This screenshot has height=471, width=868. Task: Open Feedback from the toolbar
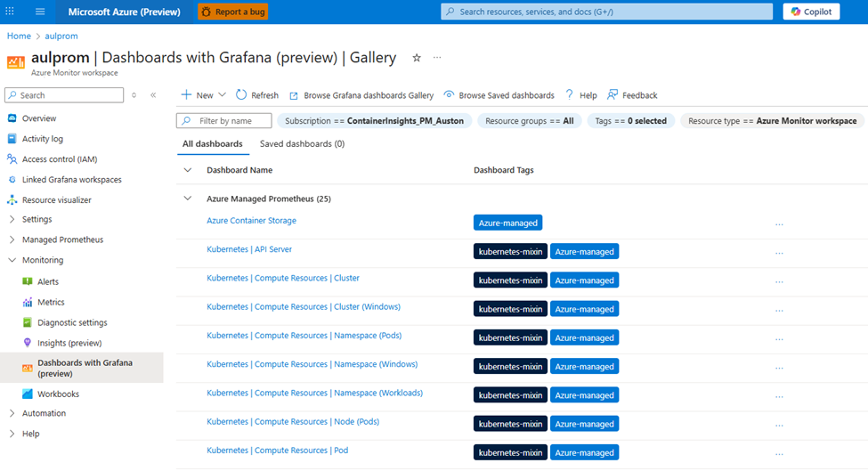tap(632, 95)
